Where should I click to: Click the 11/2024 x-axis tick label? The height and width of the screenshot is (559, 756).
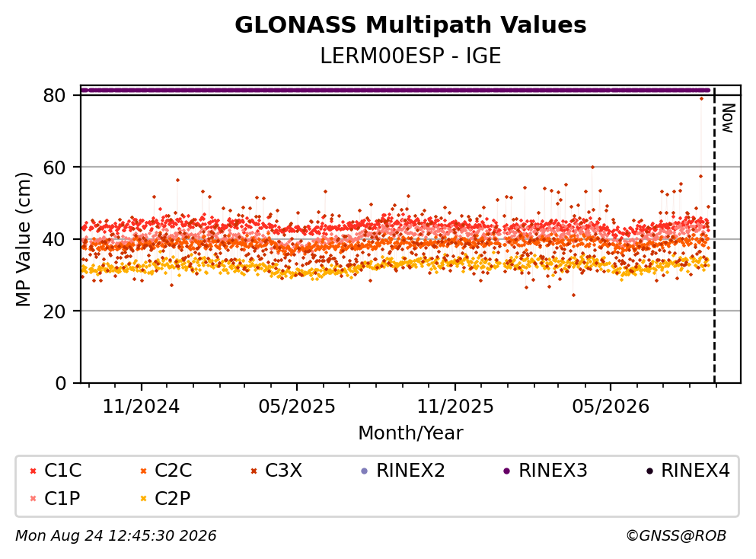(x=141, y=407)
